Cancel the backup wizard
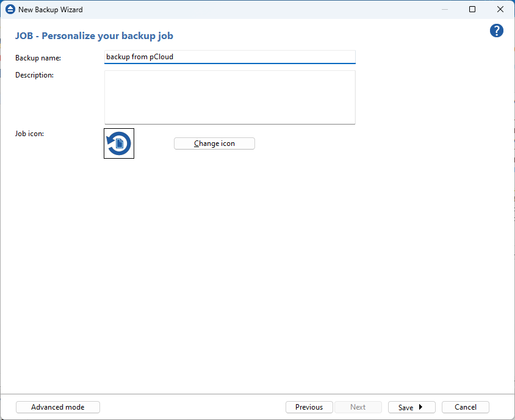The image size is (515, 420). click(x=465, y=407)
